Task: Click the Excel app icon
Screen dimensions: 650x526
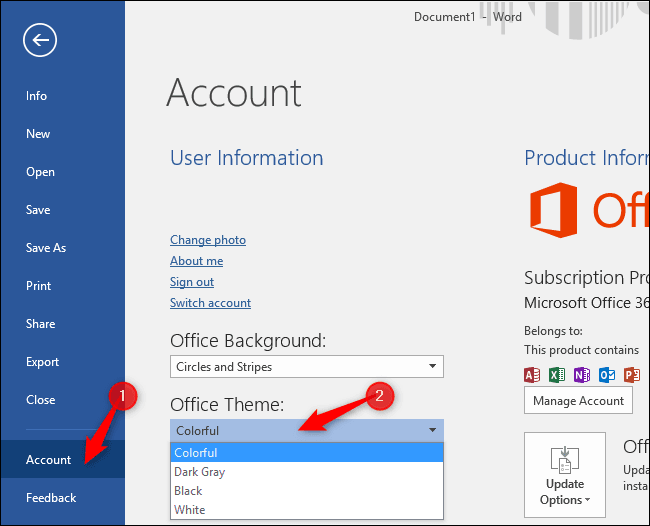Action: coord(557,375)
